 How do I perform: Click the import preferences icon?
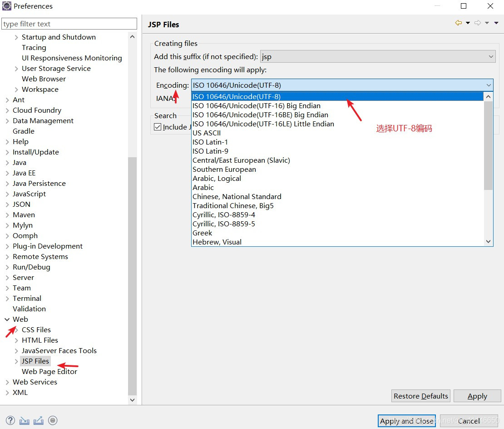click(25, 420)
